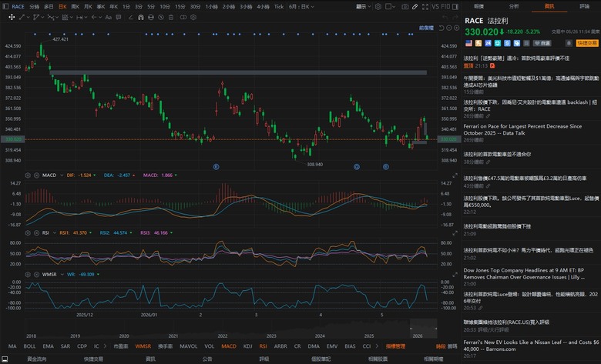The height and width of the screenshot is (364, 601).
Task: Expand the trend line tool dropdown arrow
Action: [28, 17]
